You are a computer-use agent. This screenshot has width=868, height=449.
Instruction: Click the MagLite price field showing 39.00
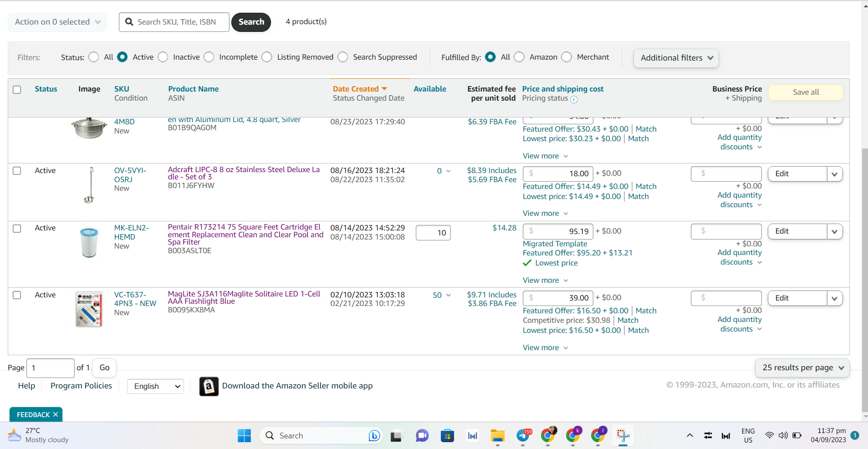coord(558,298)
